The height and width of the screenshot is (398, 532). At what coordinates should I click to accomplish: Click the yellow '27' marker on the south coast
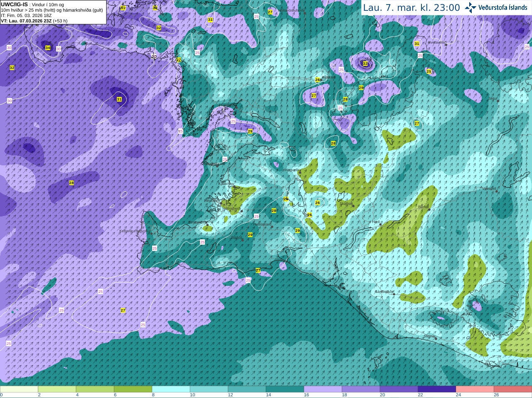point(258,270)
